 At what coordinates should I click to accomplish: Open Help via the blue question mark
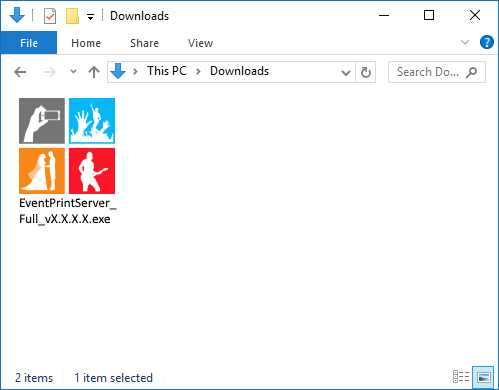click(487, 42)
